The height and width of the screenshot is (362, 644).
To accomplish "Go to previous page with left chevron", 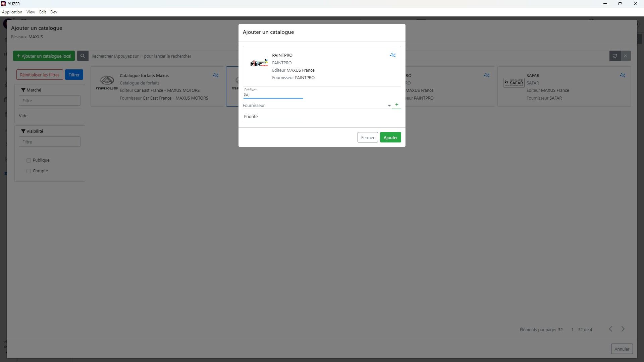I will pos(610,329).
